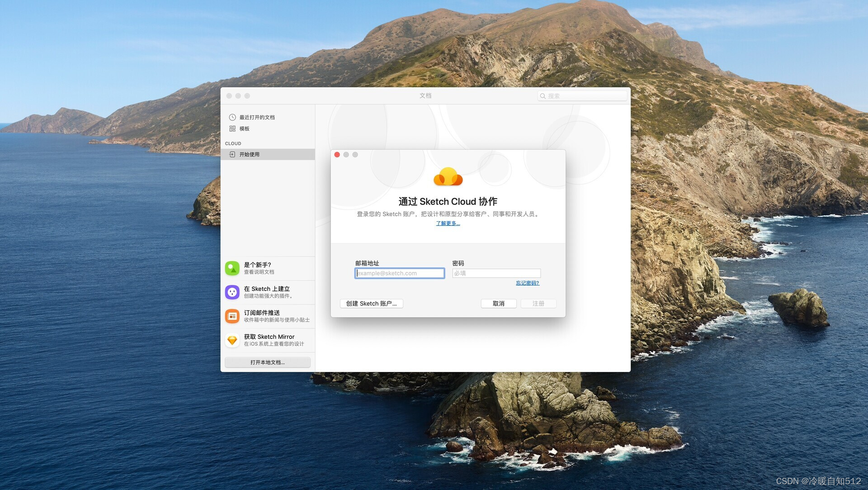This screenshot has width=868, height=490.
Task: Click the 取消 button
Action: 499,304
